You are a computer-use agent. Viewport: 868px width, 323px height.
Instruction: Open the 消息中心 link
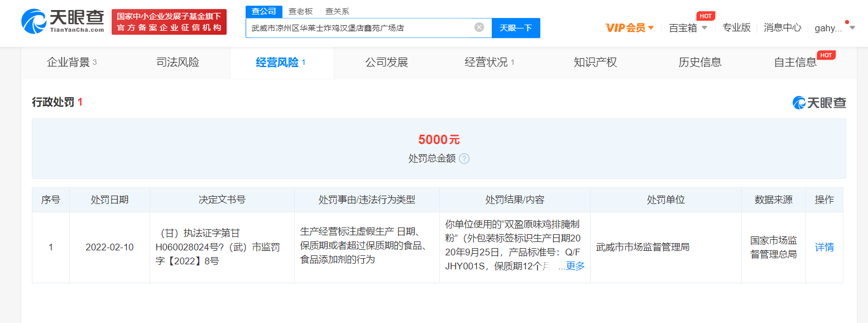click(x=782, y=28)
